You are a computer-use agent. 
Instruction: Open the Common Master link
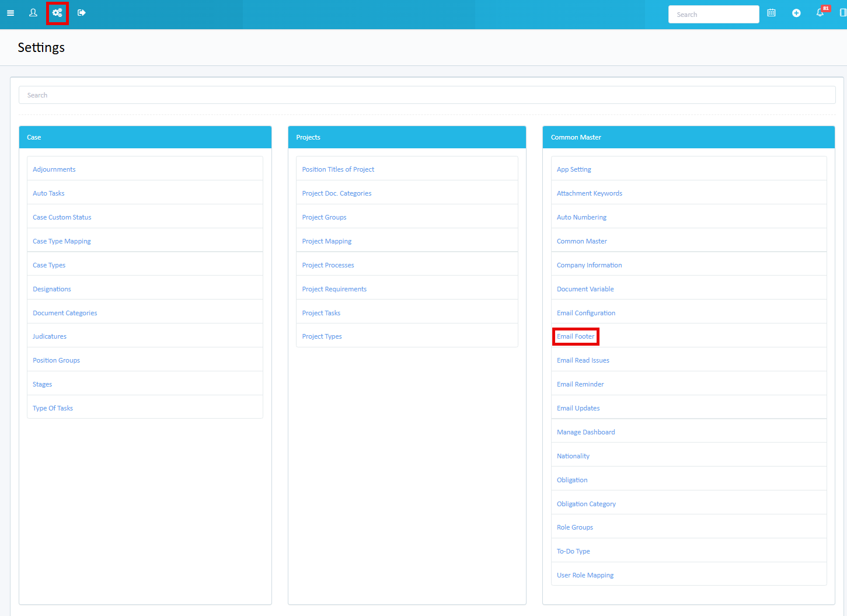pyautogui.click(x=582, y=241)
